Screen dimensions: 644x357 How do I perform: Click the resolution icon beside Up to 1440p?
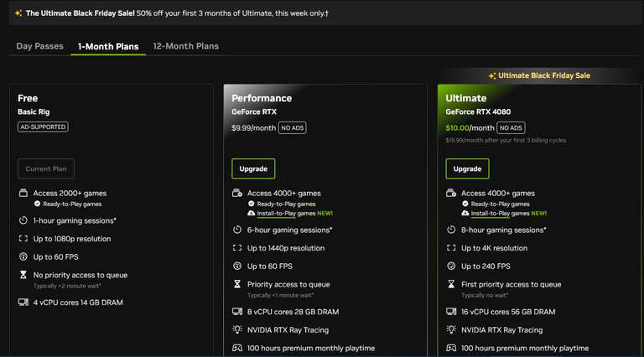pyautogui.click(x=237, y=248)
